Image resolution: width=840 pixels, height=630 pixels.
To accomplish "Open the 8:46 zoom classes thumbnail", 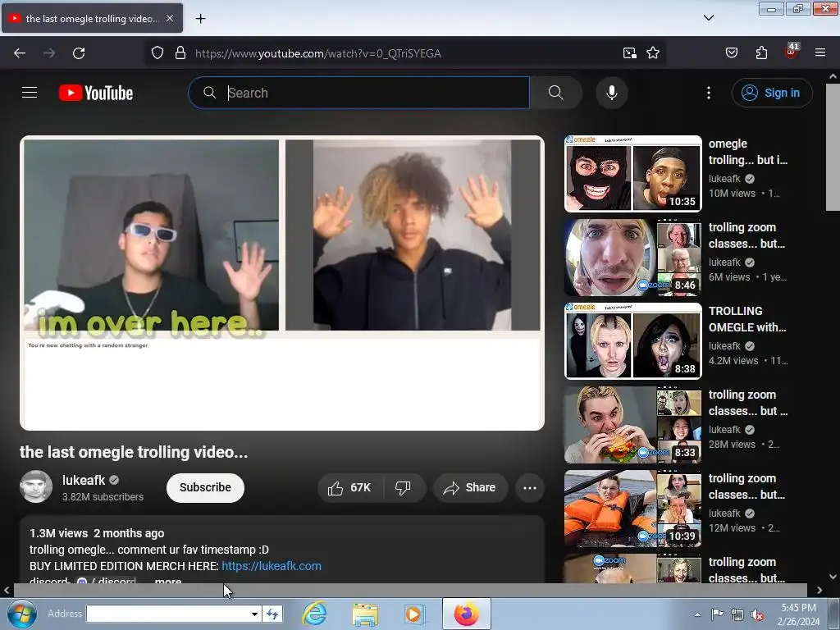I will click(633, 257).
